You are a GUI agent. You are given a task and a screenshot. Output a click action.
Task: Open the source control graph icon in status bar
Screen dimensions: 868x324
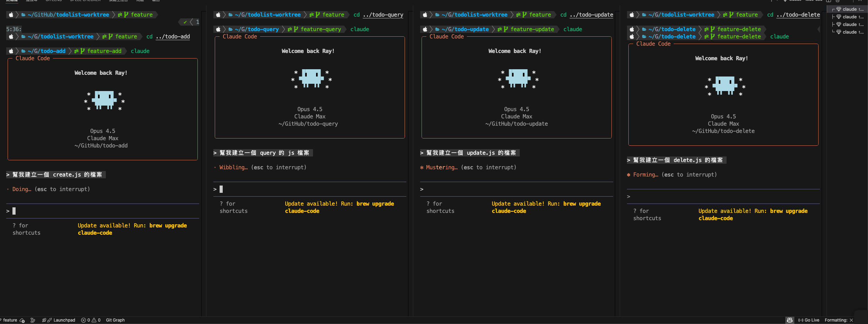click(x=33, y=320)
